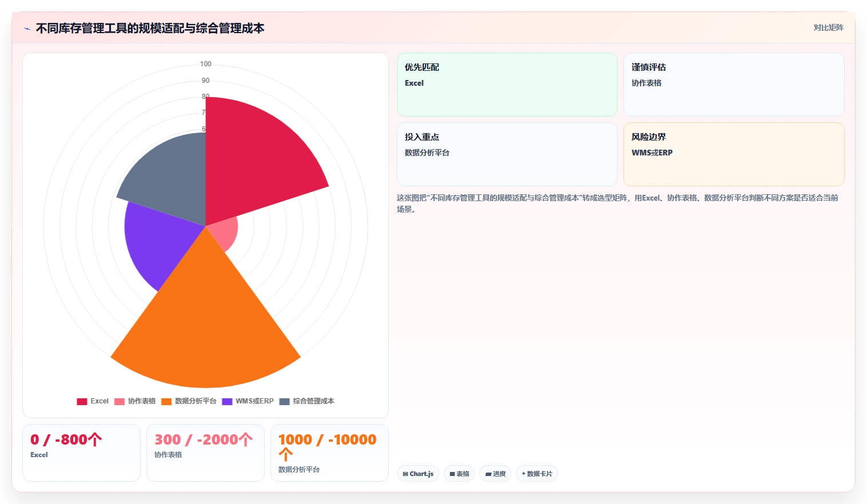
Task: Click the crimson Excel legend color box
Action: (82, 401)
